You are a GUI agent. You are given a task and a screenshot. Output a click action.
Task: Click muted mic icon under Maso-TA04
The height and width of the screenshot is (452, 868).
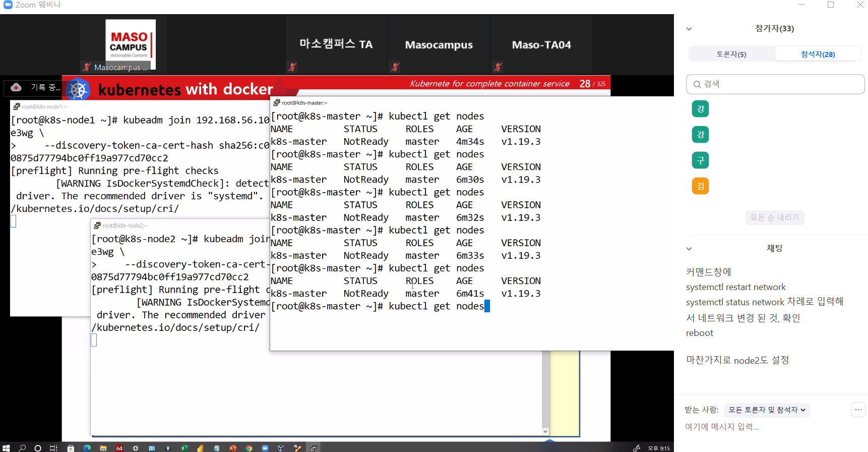point(498,67)
